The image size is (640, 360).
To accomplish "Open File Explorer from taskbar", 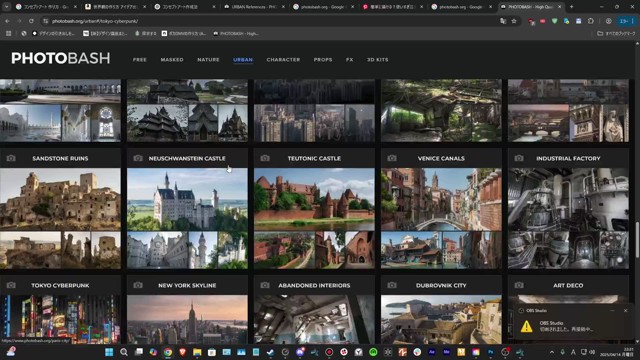I will [x=197, y=352].
